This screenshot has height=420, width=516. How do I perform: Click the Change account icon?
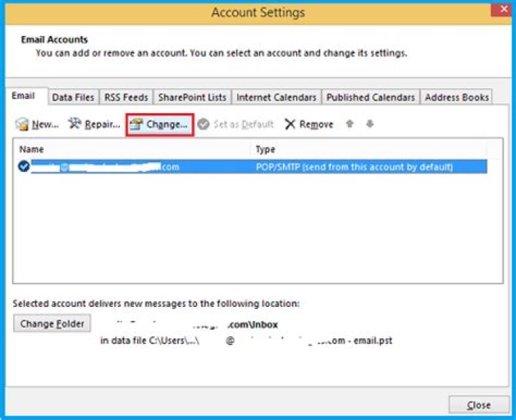(136, 125)
